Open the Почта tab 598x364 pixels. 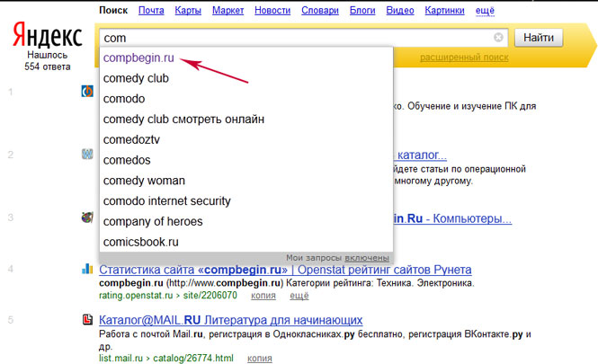(x=151, y=10)
